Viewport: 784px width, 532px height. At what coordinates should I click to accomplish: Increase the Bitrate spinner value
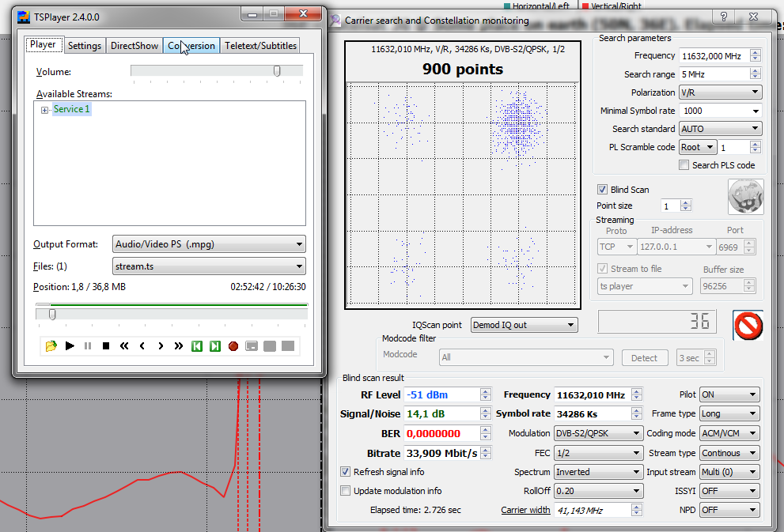click(x=486, y=450)
